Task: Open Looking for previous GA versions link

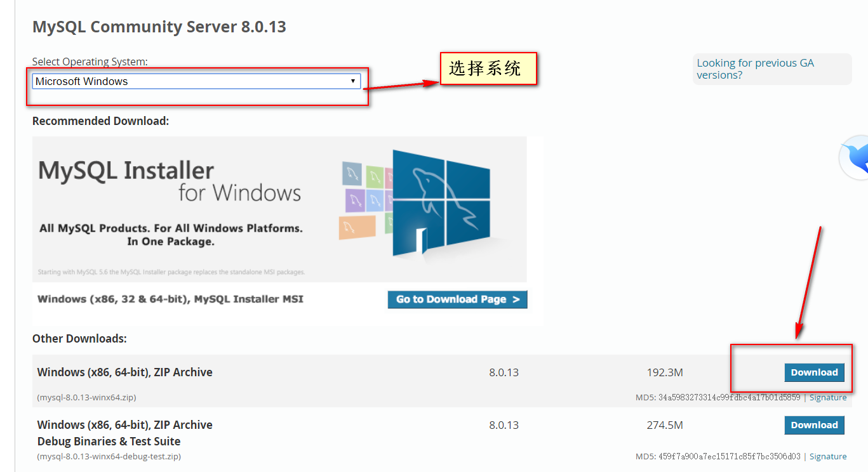Action: point(755,69)
